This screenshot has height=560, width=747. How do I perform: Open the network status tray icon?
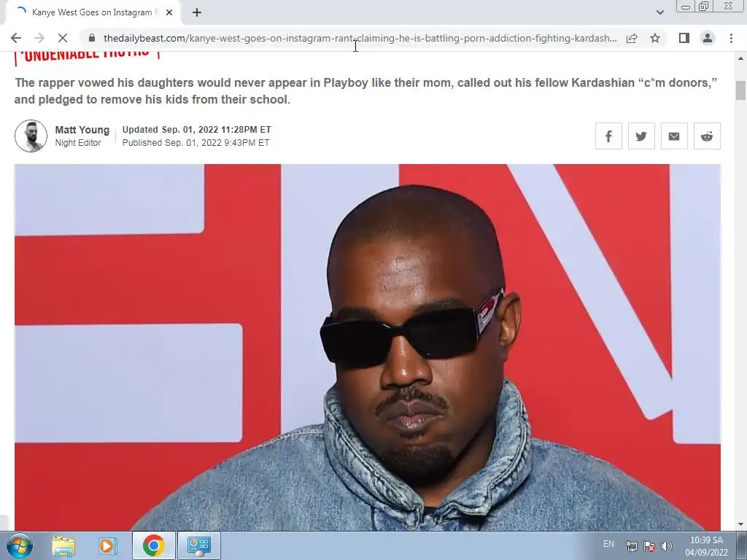631,547
